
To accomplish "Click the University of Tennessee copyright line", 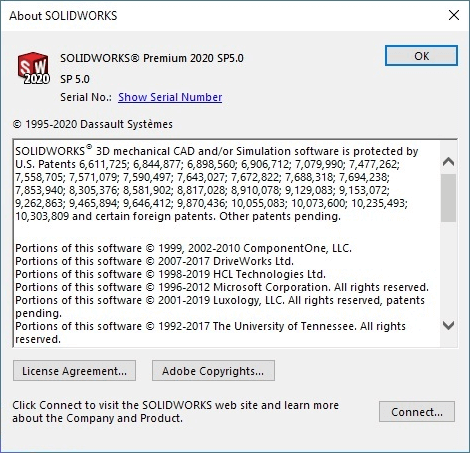I will coord(210,332).
